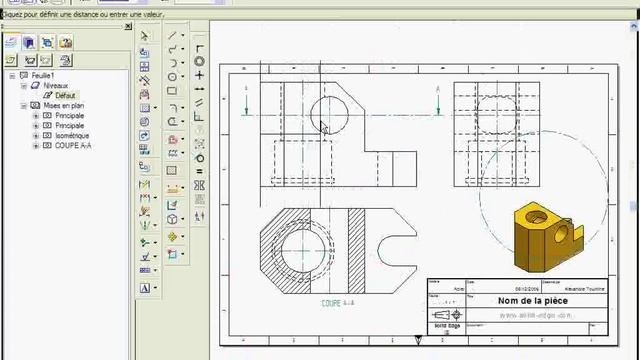Select the Isométrique view in tree
This screenshot has width=640, height=360.
pos(72,136)
